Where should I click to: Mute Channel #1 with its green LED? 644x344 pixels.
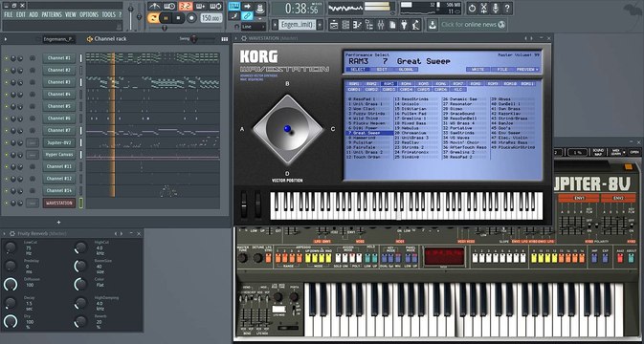(x=6, y=58)
